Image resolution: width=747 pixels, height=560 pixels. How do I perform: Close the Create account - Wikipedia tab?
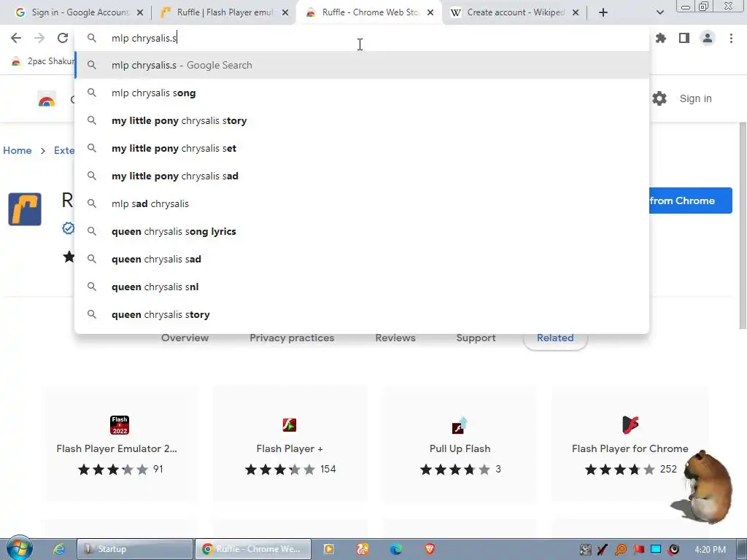coord(575,12)
